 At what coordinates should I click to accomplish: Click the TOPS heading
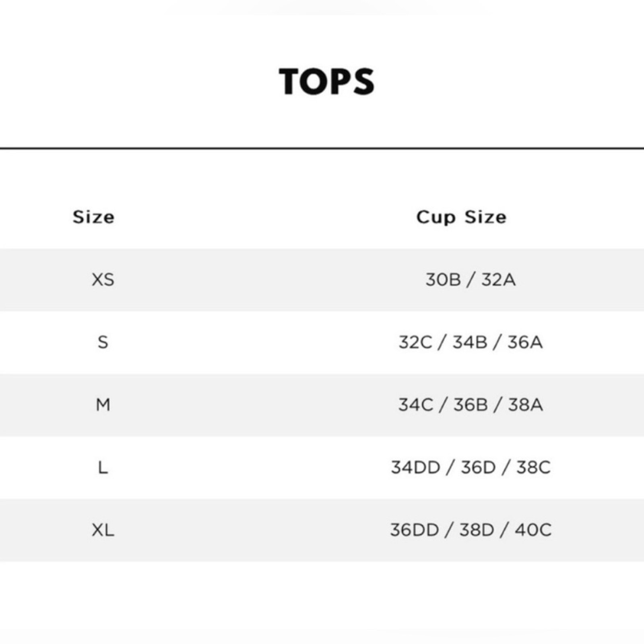coord(326,82)
